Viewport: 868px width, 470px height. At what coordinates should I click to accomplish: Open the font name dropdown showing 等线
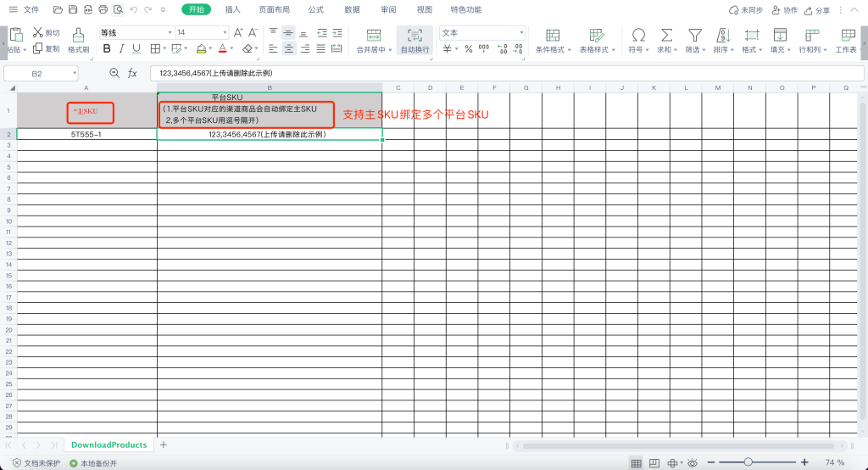136,32
